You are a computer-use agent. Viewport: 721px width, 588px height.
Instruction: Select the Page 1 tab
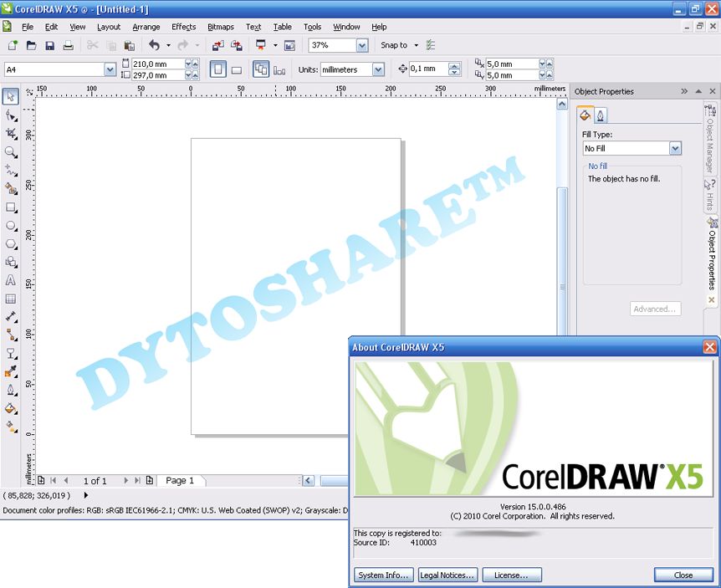tap(180, 480)
